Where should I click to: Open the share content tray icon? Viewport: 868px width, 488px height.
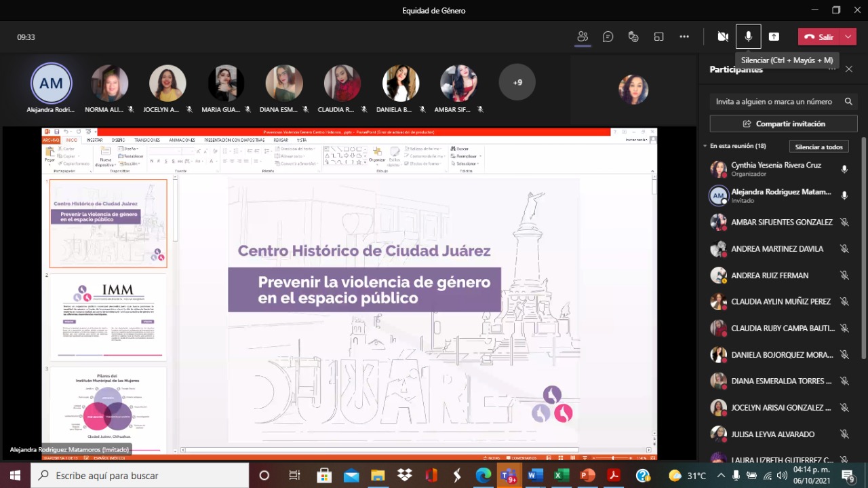[774, 37]
